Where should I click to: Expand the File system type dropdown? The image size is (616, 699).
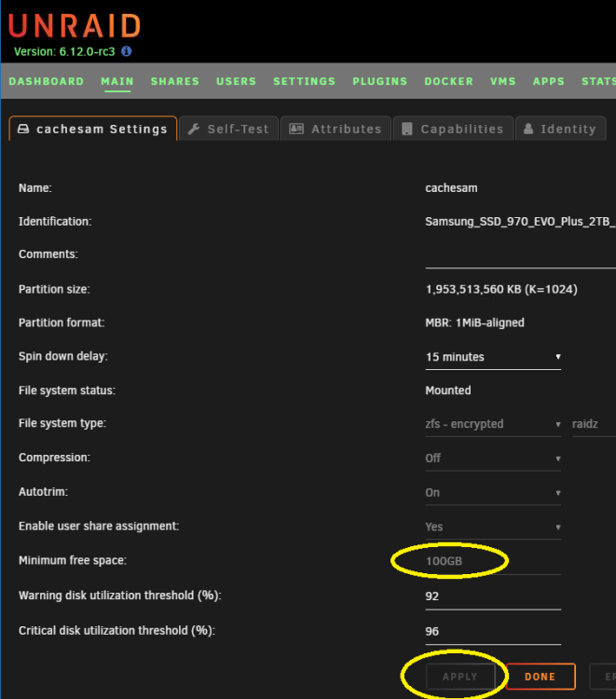coord(493,424)
